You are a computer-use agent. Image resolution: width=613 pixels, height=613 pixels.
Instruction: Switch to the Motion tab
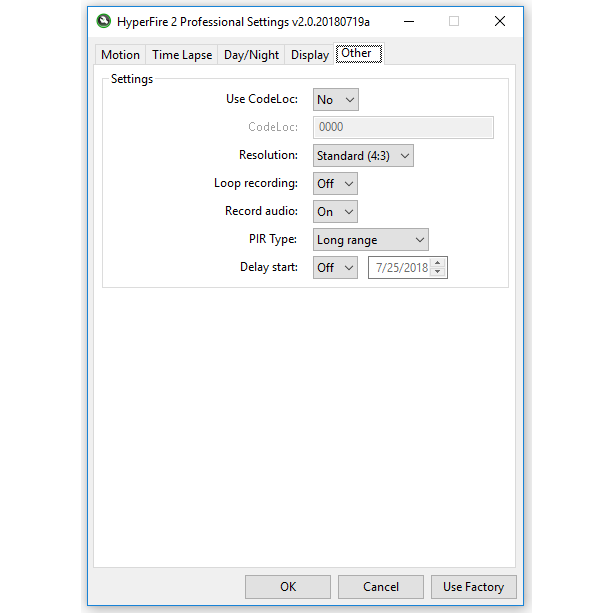(x=120, y=55)
